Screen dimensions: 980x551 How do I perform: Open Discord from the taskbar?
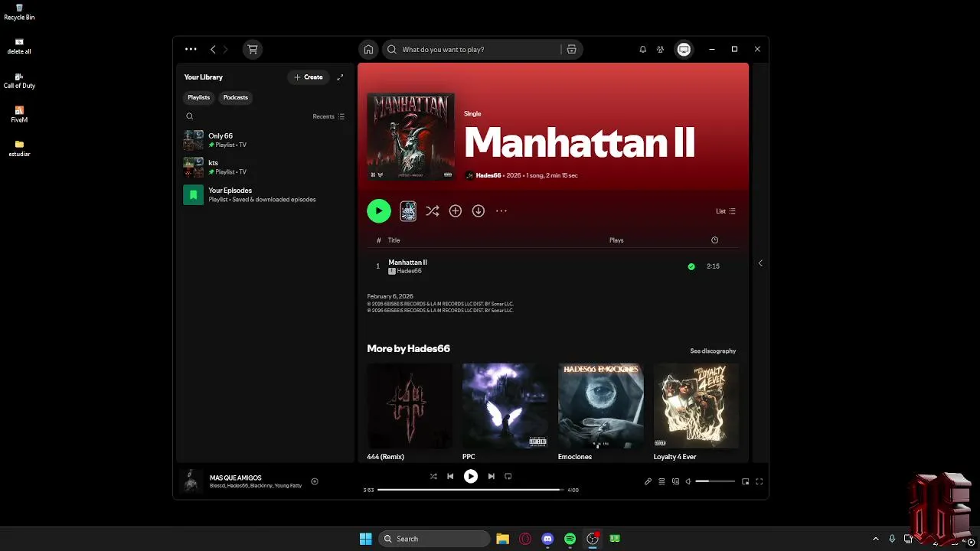547,539
